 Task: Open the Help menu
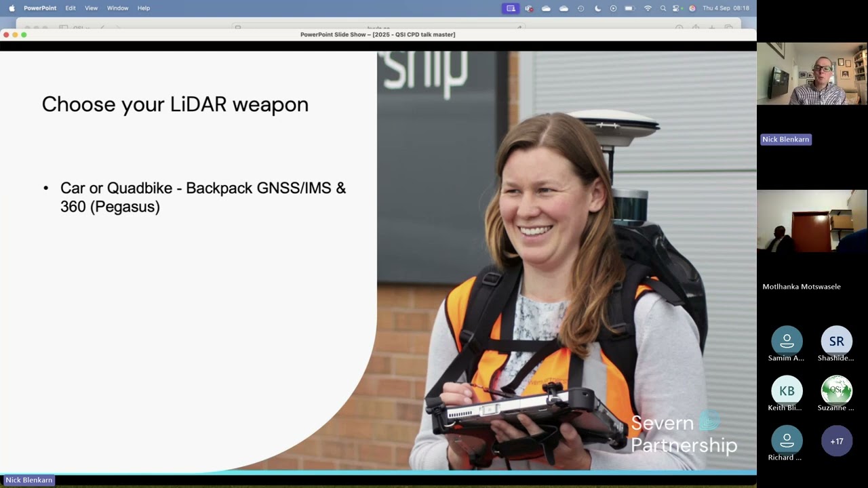[144, 8]
